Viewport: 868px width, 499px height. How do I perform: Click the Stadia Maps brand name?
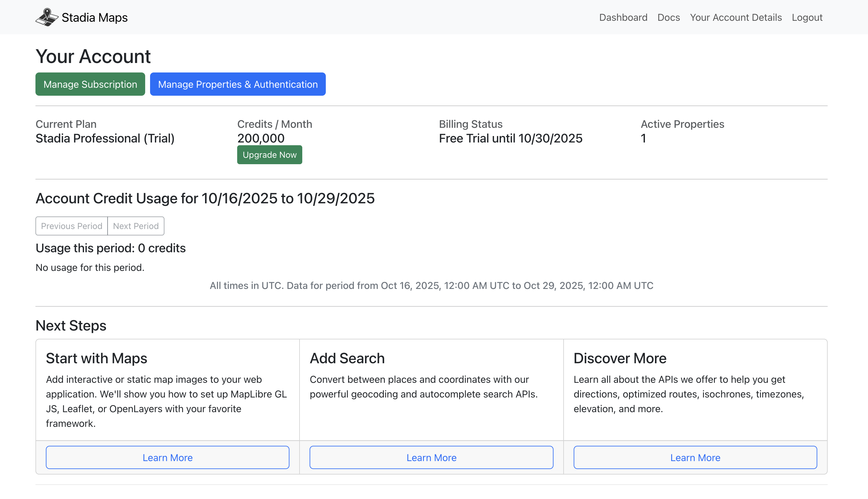94,17
